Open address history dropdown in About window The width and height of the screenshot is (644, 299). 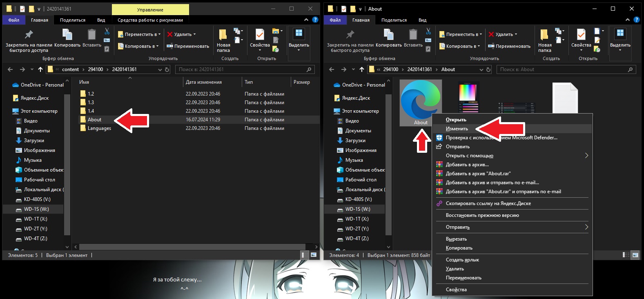(481, 69)
